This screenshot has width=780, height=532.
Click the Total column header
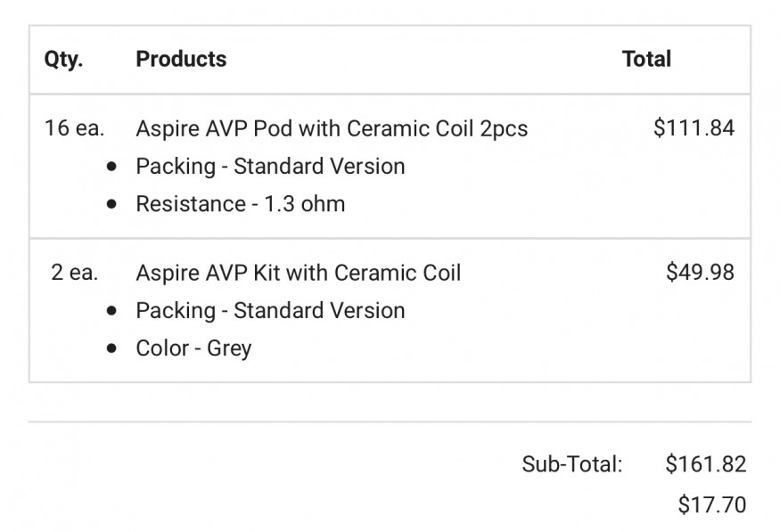click(x=646, y=59)
